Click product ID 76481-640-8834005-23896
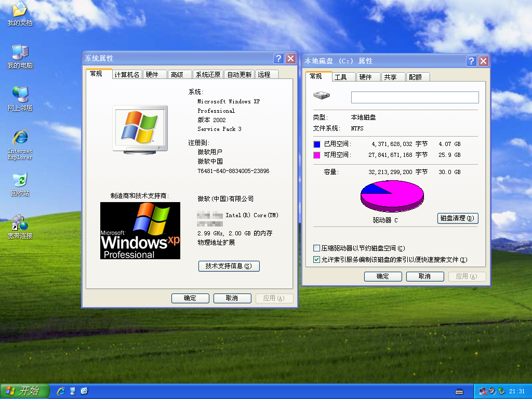Image resolution: width=532 pixels, height=399 pixels. (x=233, y=171)
